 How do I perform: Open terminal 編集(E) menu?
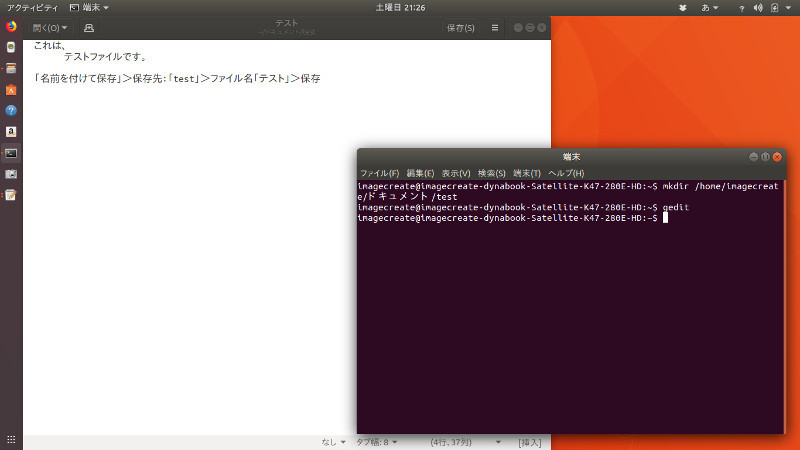coord(420,173)
